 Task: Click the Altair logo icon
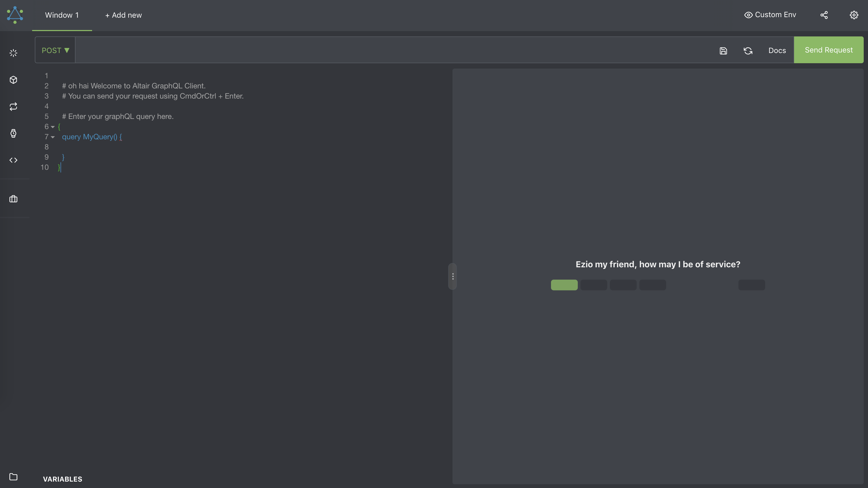coord(15,15)
